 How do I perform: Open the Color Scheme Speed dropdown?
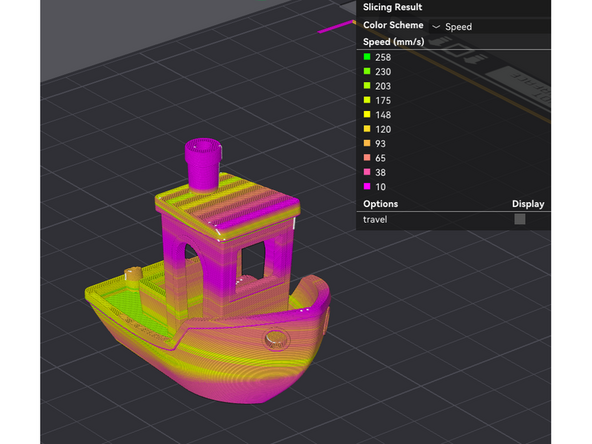[490, 26]
